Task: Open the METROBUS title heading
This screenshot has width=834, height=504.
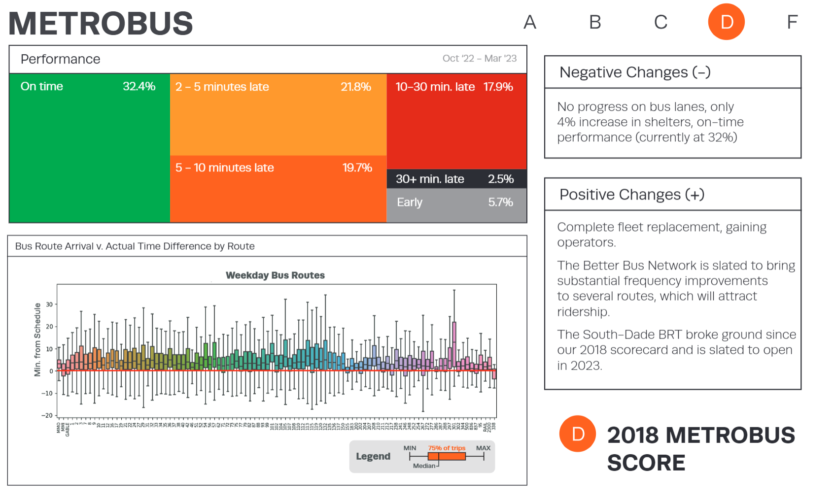Action: 100,22
